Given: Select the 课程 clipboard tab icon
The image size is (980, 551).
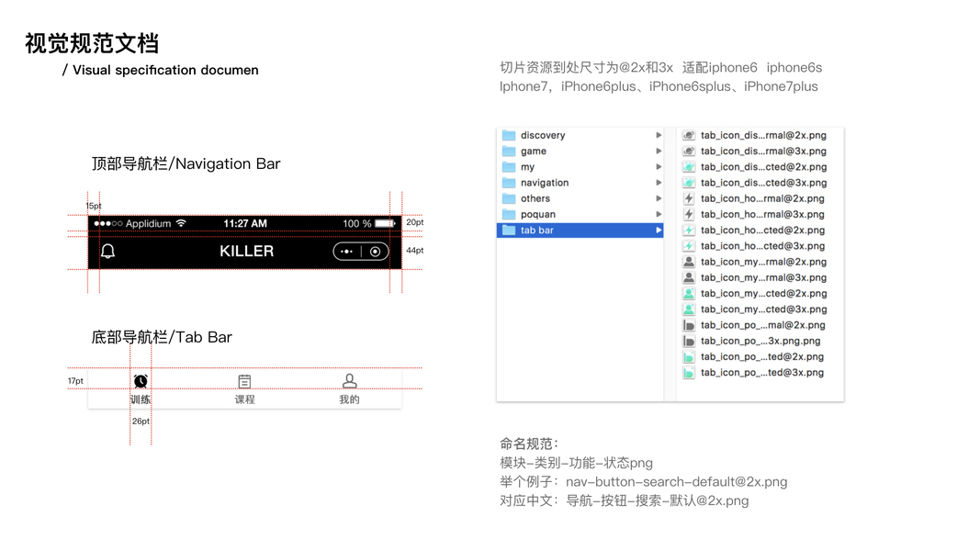Looking at the screenshot, I should coord(244,381).
